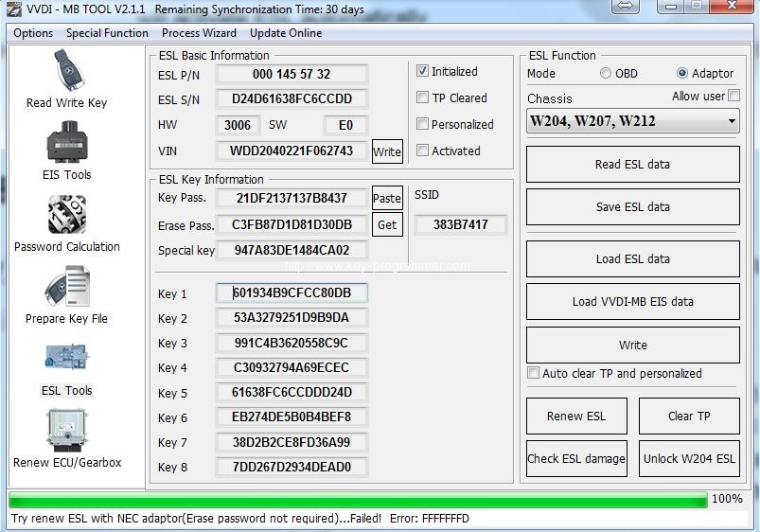Open the Process Wizard menu
760x532 pixels.
point(199,33)
